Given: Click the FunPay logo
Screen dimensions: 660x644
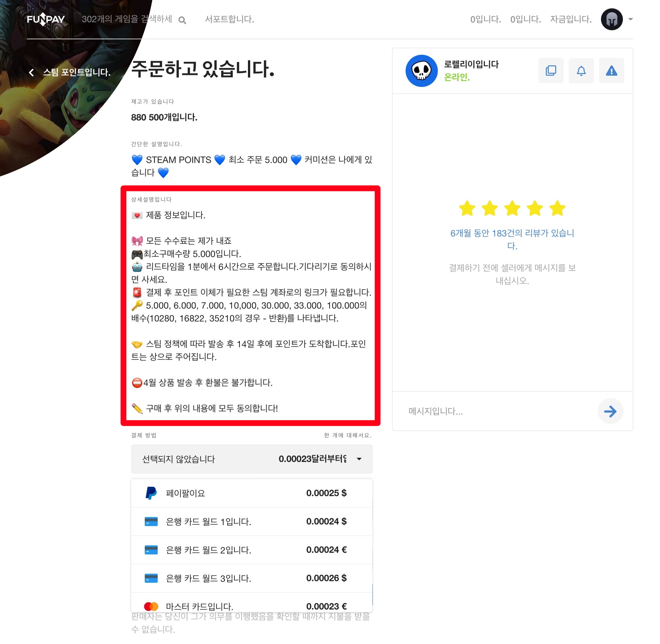Looking at the screenshot, I should click(46, 19).
